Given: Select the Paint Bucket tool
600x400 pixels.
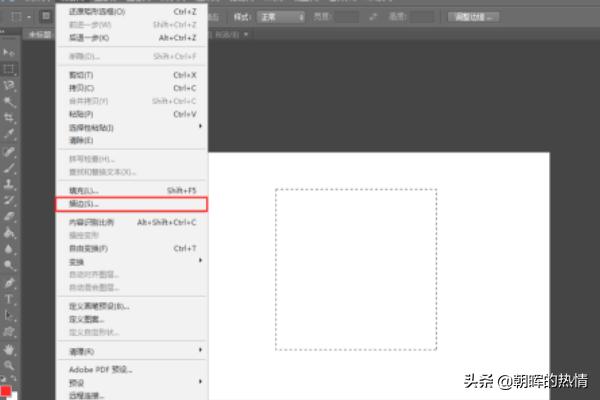Looking at the screenshot, I should [8, 233].
